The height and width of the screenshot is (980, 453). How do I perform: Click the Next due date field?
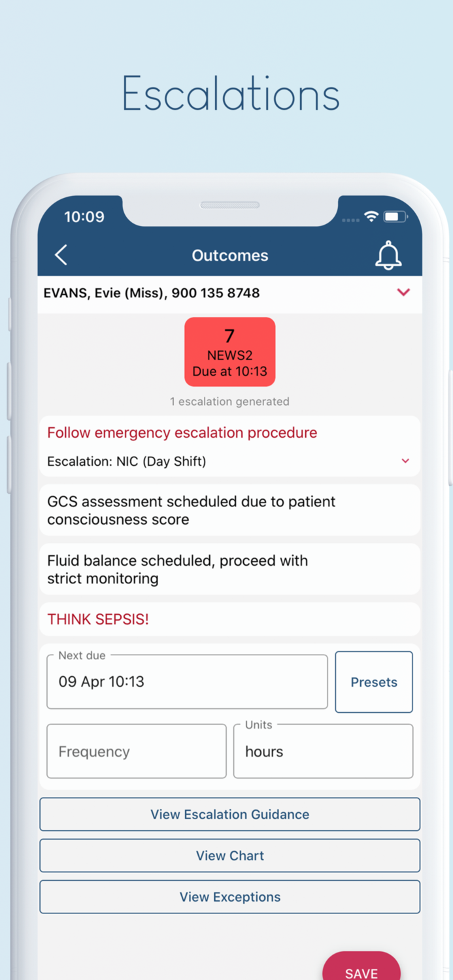click(x=187, y=682)
